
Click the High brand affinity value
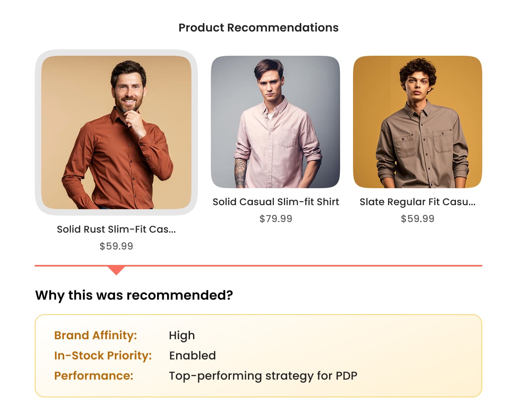[182, 336]
